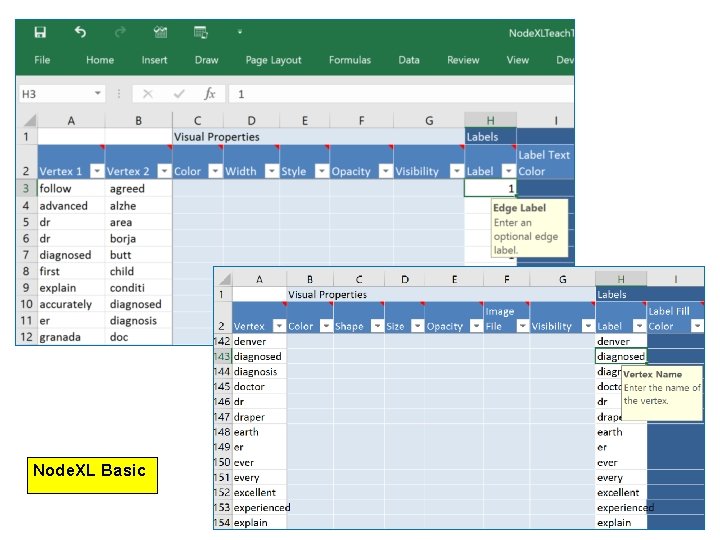The width and height of the screenshot is (720, 540).
Task: Open the Image File filter dropdown
Action: pyautogui.click(x=523, y=326)
